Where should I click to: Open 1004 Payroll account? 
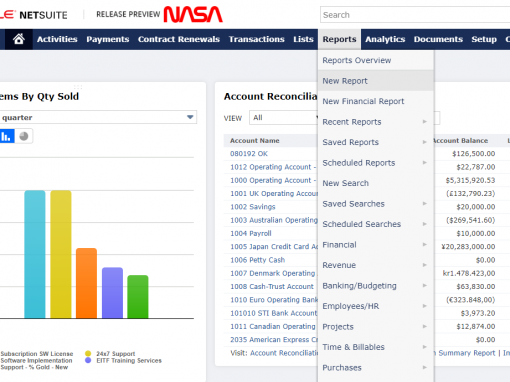click(251, 234)
